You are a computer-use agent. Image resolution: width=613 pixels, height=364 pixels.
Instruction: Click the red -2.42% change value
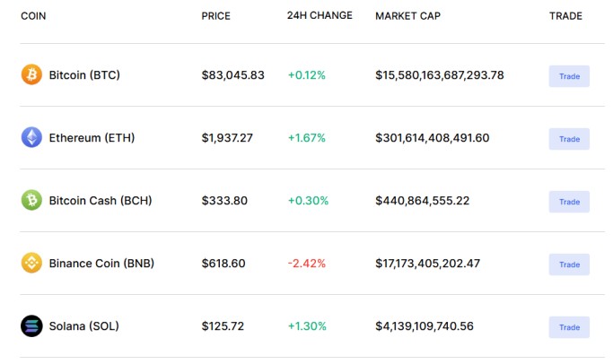point(306,264)
